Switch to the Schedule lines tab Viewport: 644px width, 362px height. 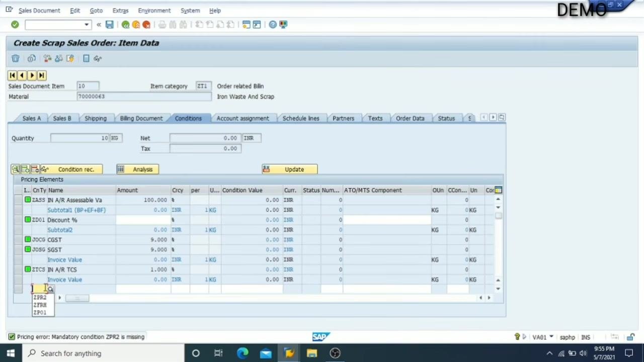click(301, 118)
